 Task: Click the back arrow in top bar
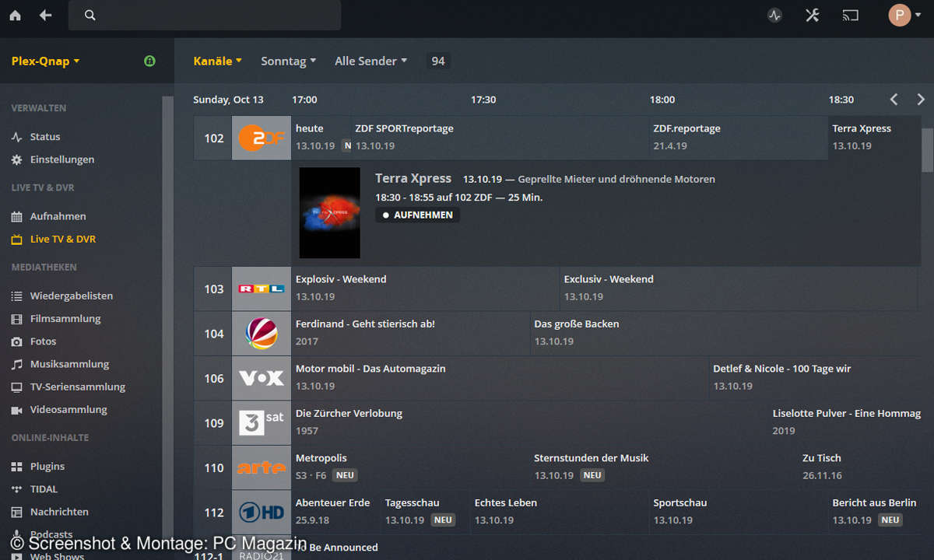46,16
